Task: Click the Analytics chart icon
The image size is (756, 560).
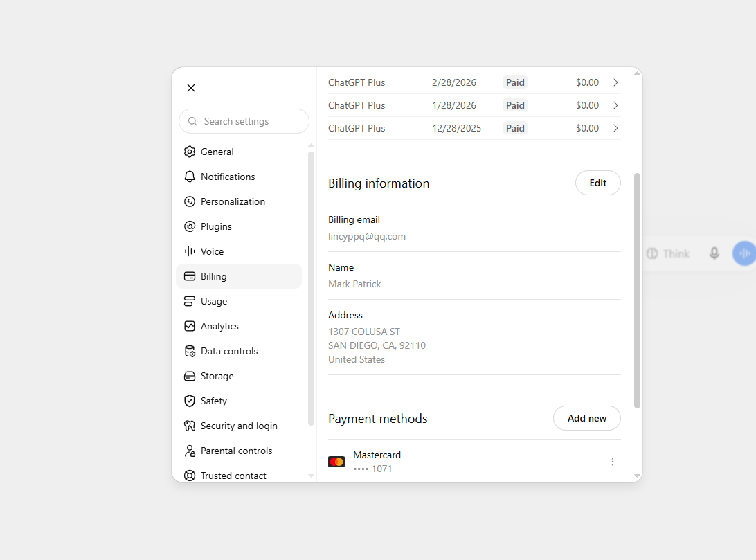Action: (190, 326)
